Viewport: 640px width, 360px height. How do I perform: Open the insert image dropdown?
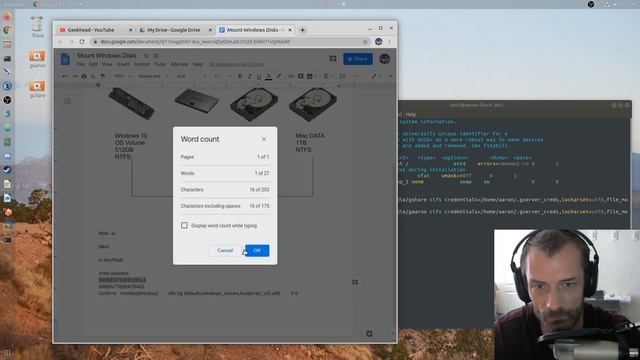[311, 76]
